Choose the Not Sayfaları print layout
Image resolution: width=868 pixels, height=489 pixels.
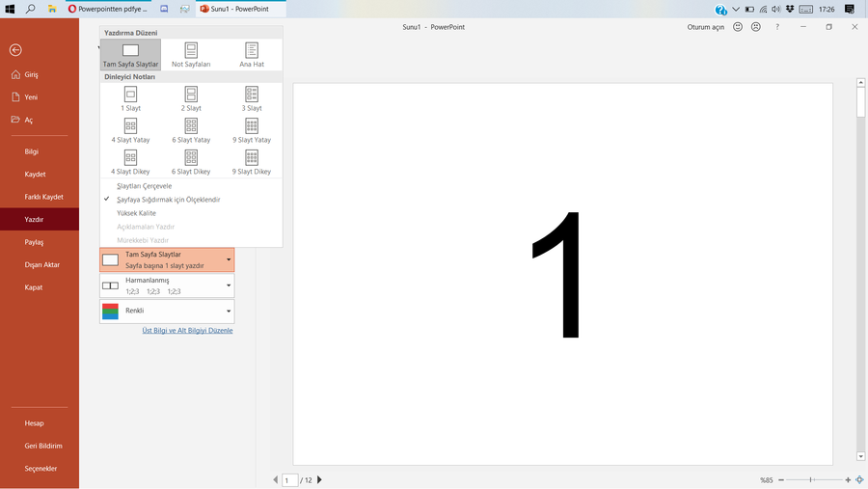point(191,51)
